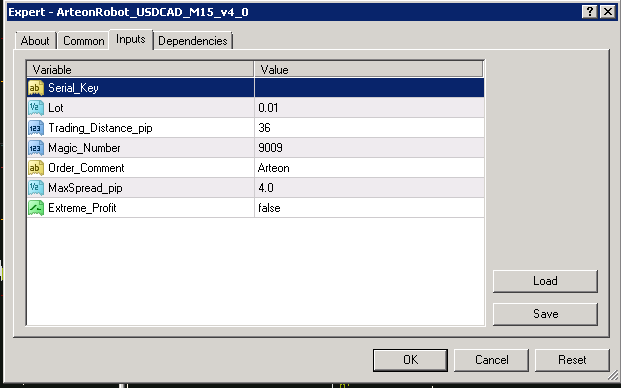The width and height of the screenshot is (621, 388).
Task: Select the Extreme_Profit variable name
Action: pyautogui.click(x=82, y=208)
